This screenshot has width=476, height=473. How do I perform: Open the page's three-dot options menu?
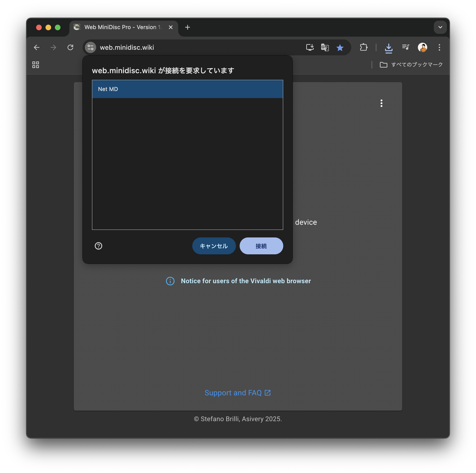(x=381, y=103)
